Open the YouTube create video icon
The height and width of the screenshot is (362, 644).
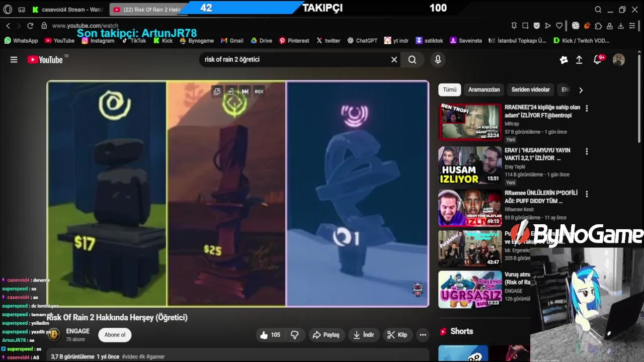563,60
